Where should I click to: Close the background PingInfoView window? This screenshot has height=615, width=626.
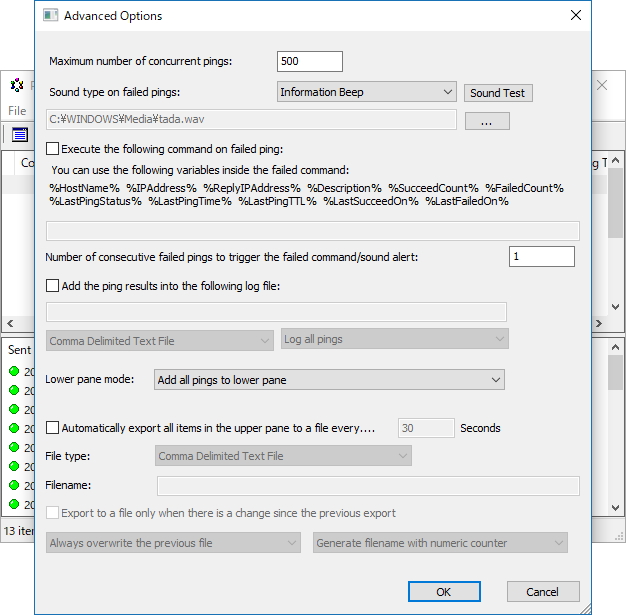click(602, 85)
